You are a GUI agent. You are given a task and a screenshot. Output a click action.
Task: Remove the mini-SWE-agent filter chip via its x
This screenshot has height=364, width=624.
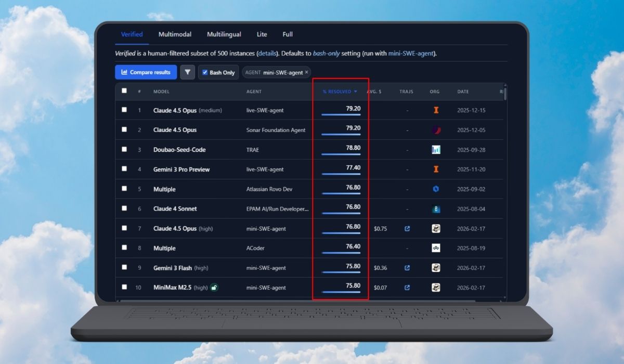click(307, 73)
